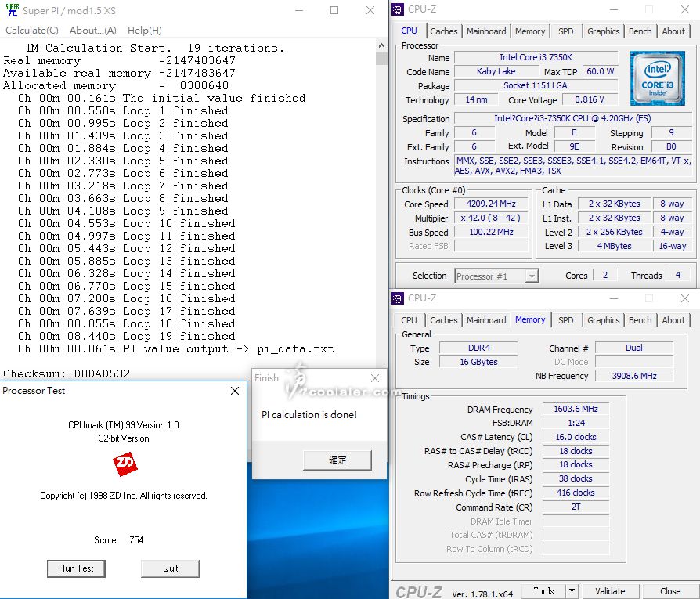The image size is (700, 599).
Task: Open the Bench tab in top CPU-Z
Action: (x=640, y=31)
